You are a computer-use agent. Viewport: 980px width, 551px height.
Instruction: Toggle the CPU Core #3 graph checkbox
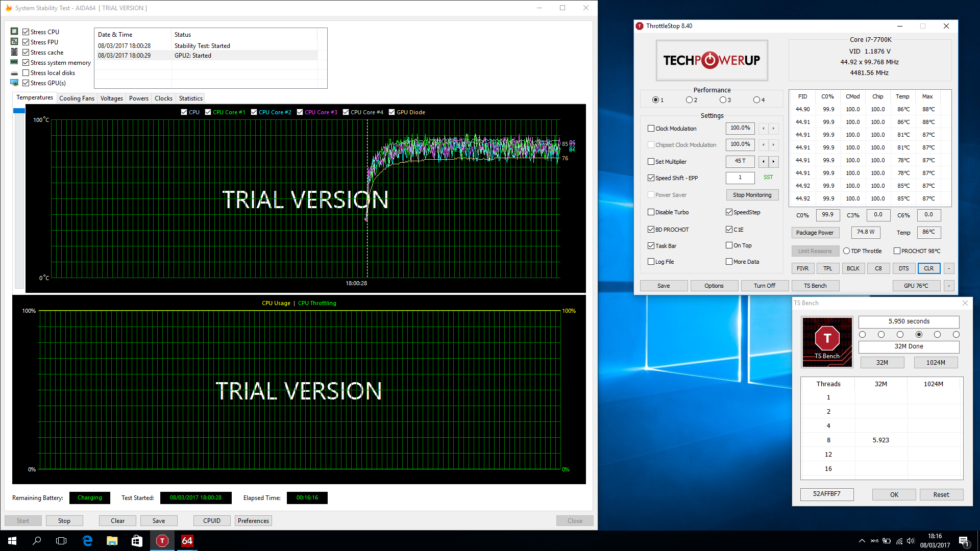point(300,112)
